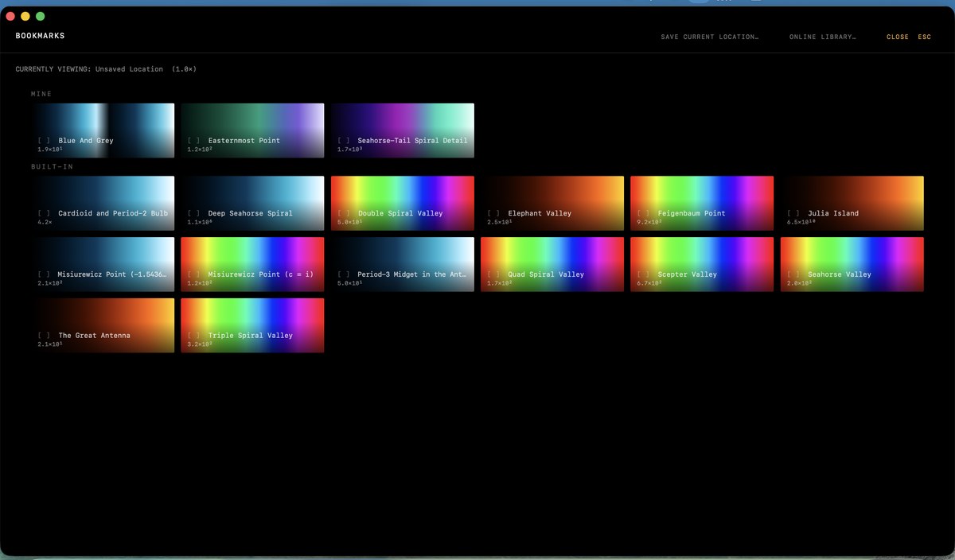This screenshot has width=955, height=560.
Task: Click the 4.2× zoom value under Cardioid
Action: (45, 222)
